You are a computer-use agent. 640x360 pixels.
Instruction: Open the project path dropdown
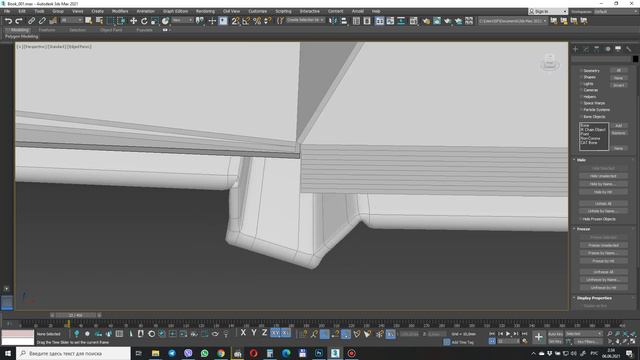513,21
